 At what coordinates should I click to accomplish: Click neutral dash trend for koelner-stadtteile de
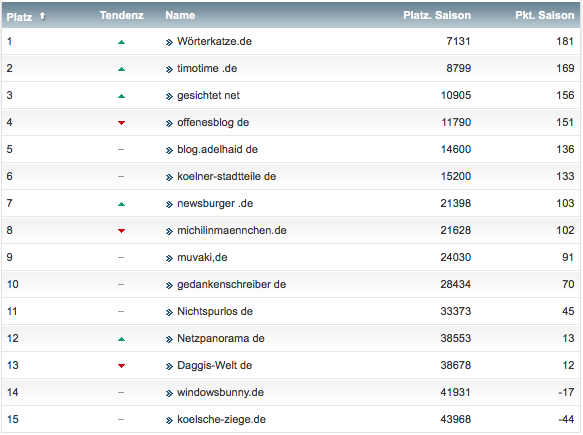tap(121, 176)
